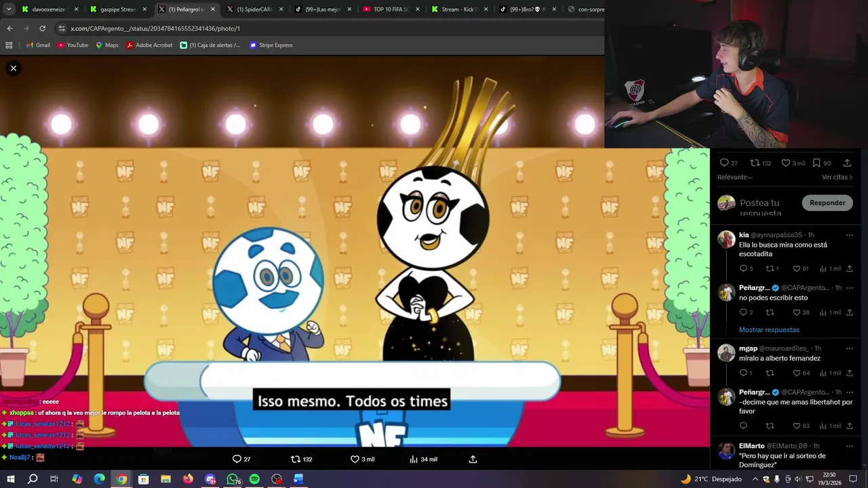
Task: Open Spotify from the taskbar
Action: [x=254, y=479]
